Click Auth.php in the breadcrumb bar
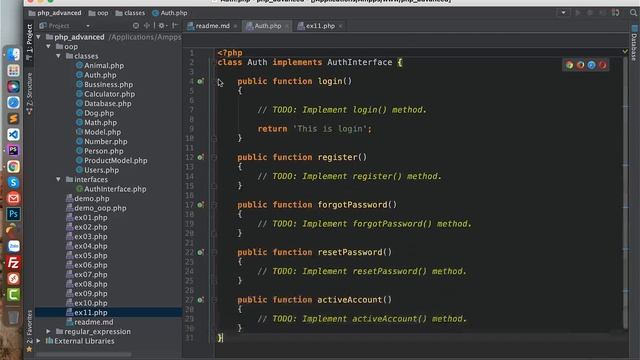Image resolution: width=640 pixels, height=360 pixels. (170, 13)
